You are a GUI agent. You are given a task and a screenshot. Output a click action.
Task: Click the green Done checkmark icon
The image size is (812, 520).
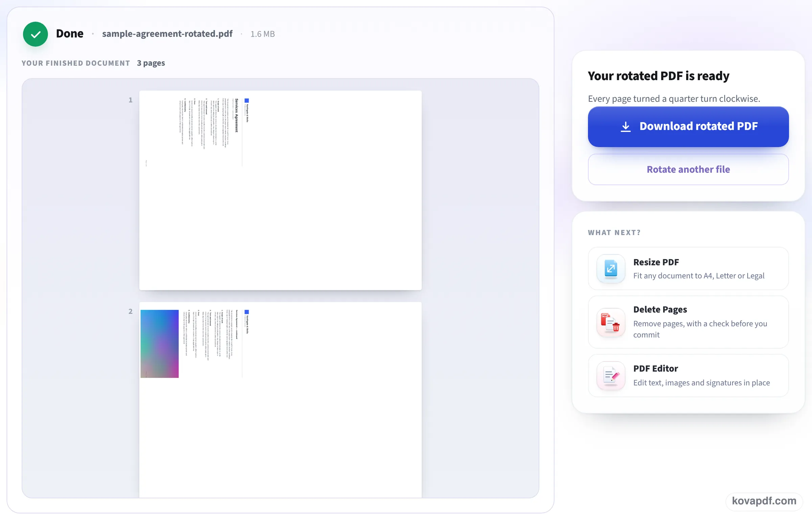pos(35,34)
